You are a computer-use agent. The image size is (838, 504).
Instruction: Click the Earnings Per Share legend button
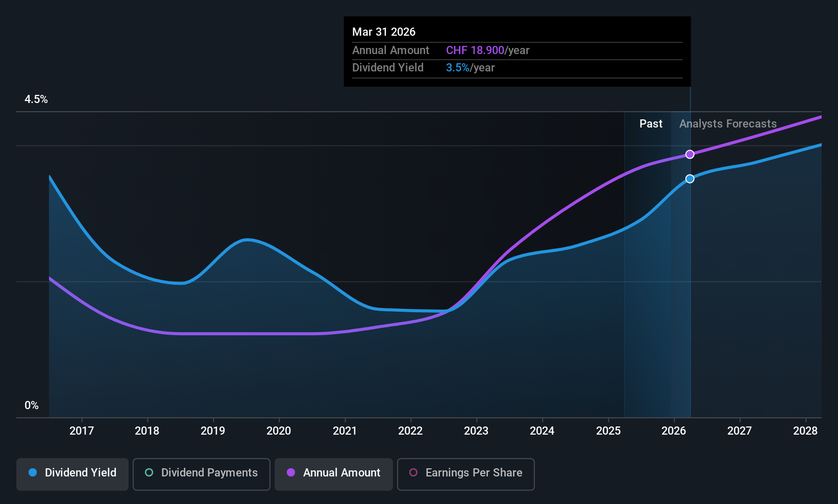(x=465, y=473)
